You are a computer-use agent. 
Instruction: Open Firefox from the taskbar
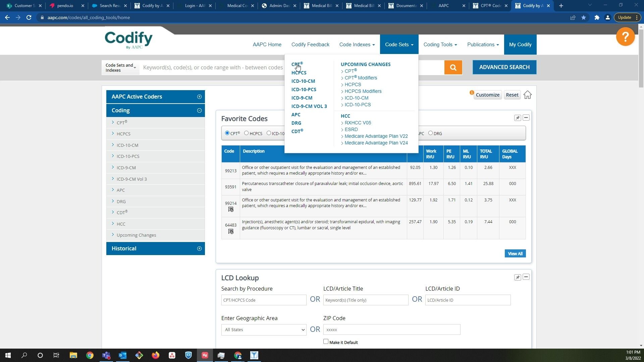(x=155, y=355)
